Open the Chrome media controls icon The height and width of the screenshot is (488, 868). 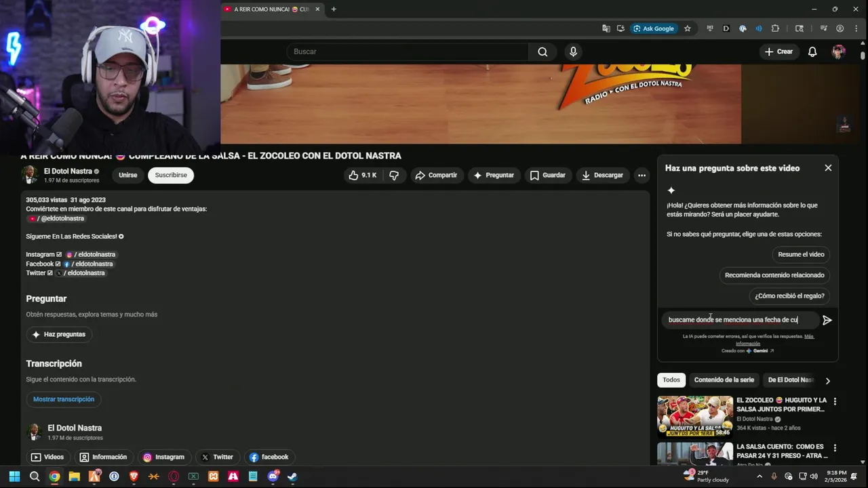tap(823, 28)
